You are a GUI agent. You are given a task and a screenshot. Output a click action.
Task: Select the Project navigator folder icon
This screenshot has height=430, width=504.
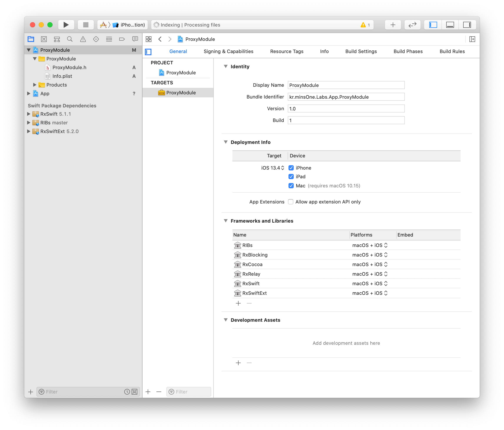pos(31,39)
